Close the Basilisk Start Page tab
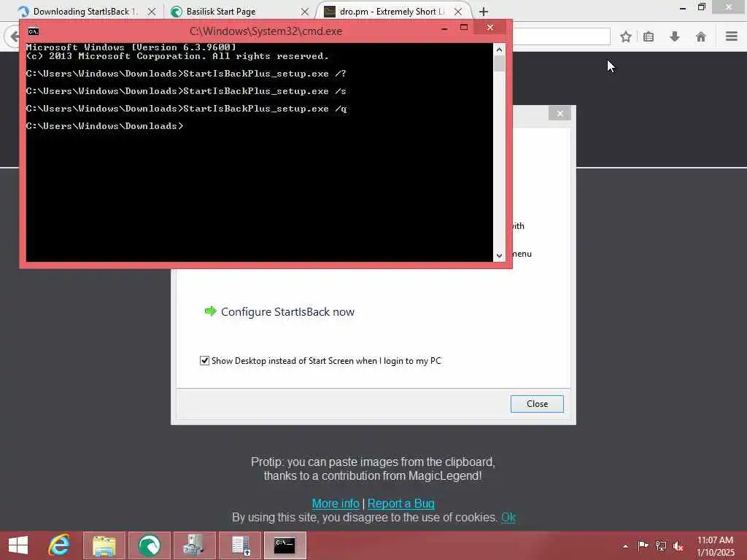747x560 pixels. pyautogui.click(x=305, y=12)
